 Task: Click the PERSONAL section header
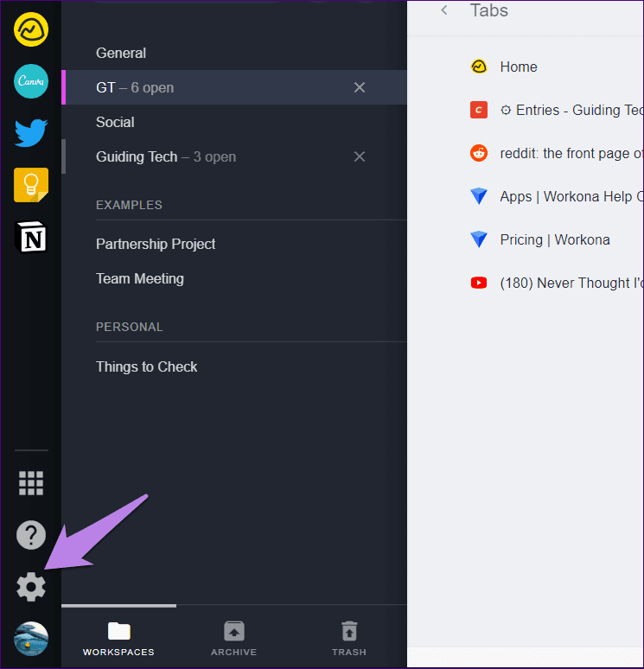[x=130, y=327]
